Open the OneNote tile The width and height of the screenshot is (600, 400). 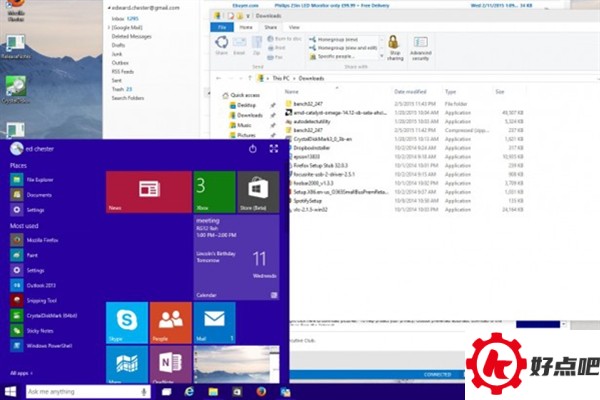(171, 364)
